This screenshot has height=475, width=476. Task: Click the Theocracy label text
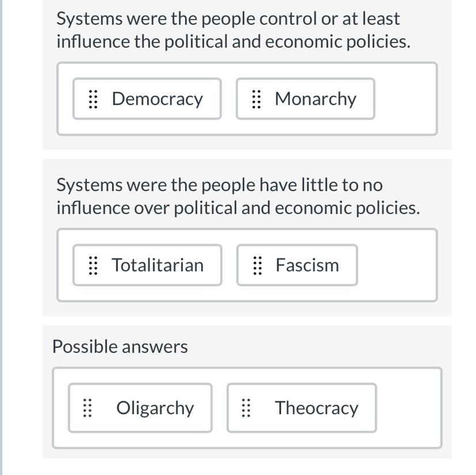click(316, 408)
